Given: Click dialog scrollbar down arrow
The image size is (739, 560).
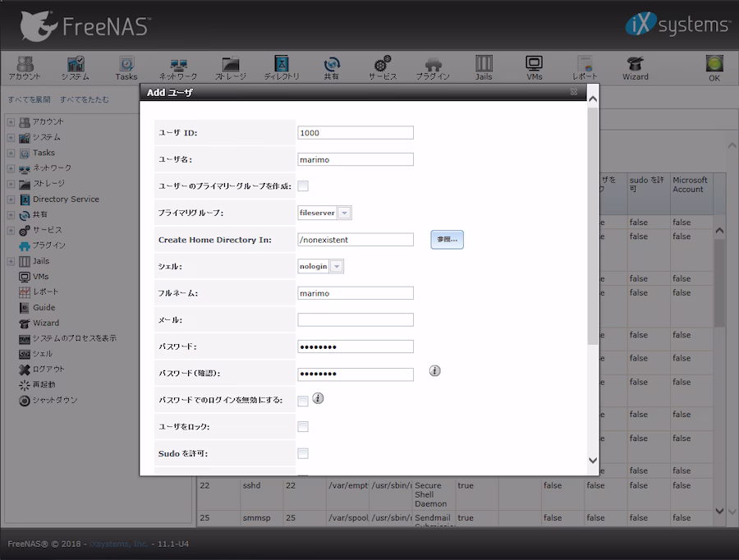Looking at the screenshot, I should pos(593,461).
